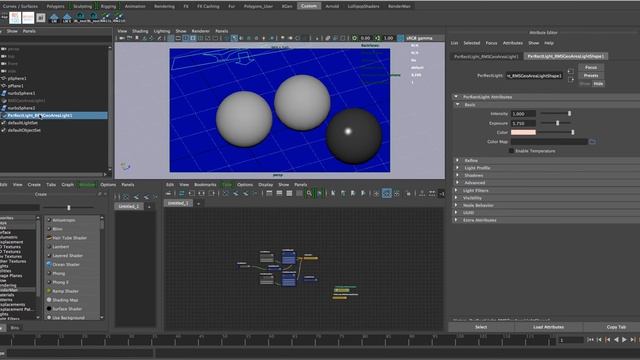Click the Surface Shader black sphere icon

click(49, 309)
